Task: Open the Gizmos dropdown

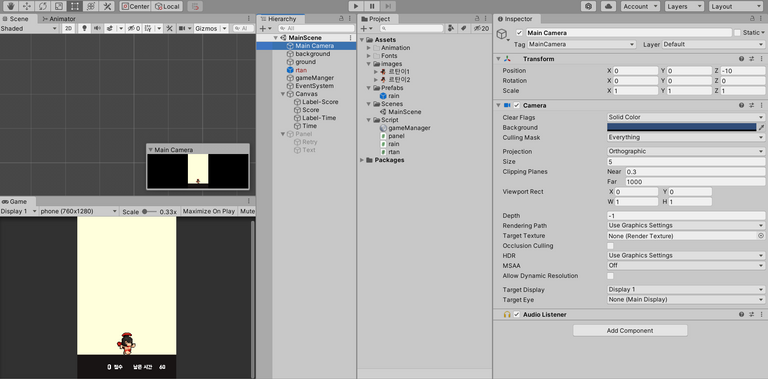Action: click(211, 28)
